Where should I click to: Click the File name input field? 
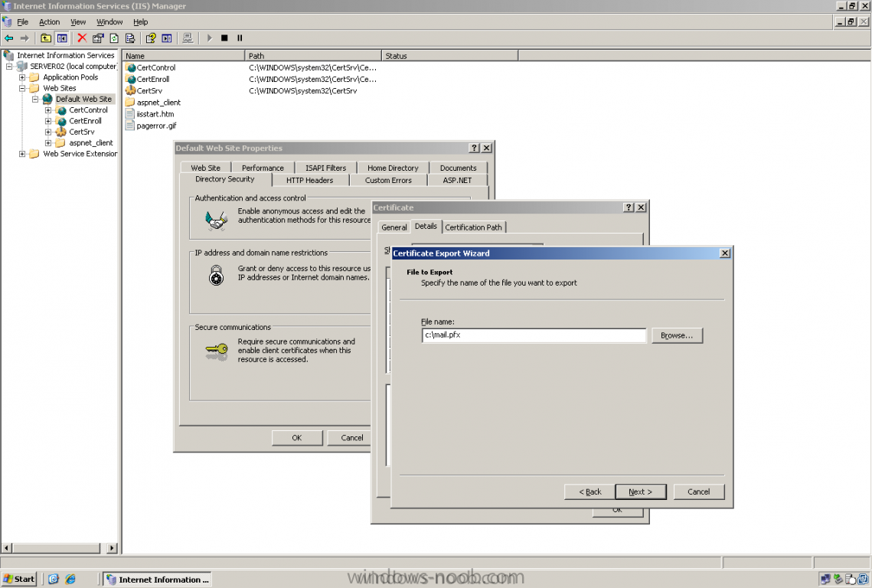pos(534,335)
